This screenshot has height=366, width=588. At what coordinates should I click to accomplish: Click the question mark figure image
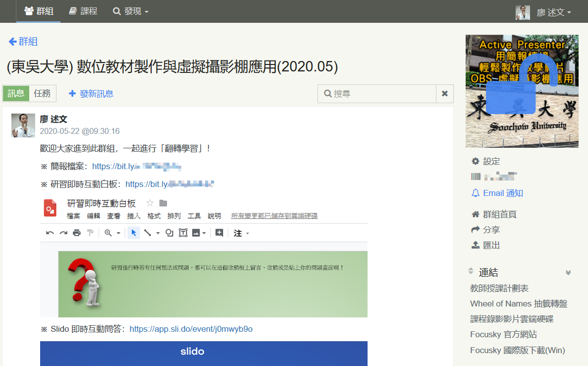click(84, 282)
